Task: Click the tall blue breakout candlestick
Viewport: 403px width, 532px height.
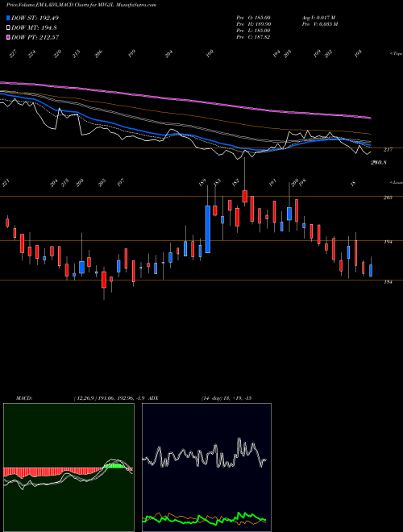Action: pos(208,230)
